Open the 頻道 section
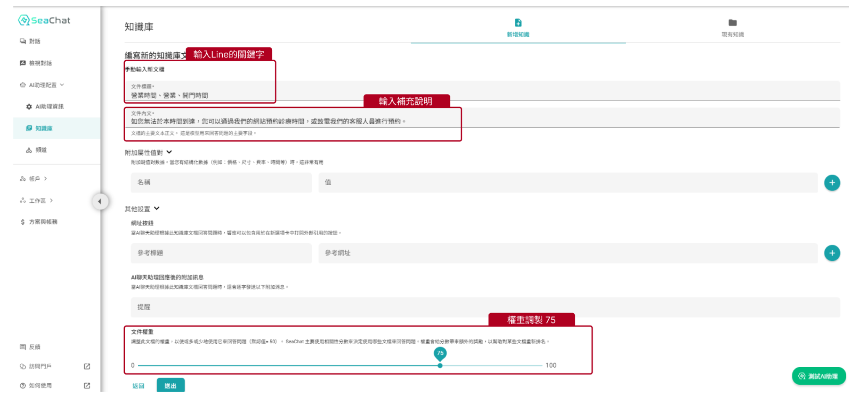868x398 pixels. 41,150
